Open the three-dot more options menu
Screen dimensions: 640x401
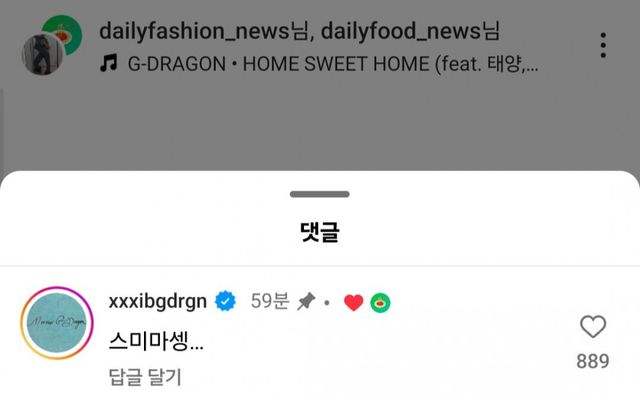tap(603, 45)
